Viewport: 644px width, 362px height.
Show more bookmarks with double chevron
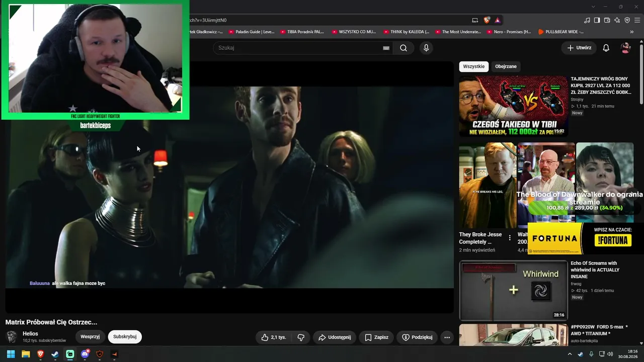(x=632, y=32)
